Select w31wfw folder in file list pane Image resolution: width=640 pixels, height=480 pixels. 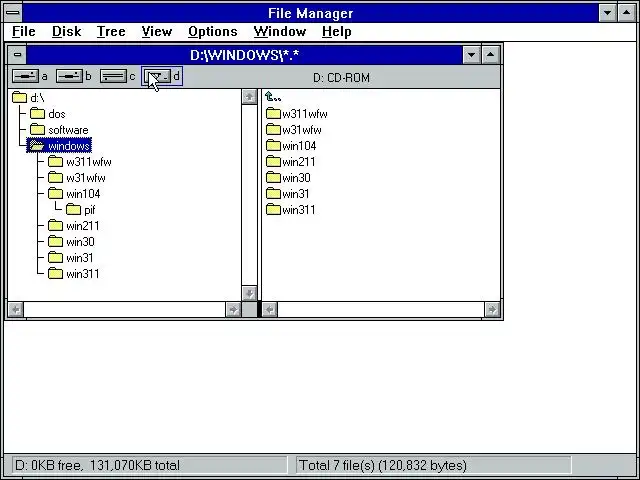tap(293, 130)
